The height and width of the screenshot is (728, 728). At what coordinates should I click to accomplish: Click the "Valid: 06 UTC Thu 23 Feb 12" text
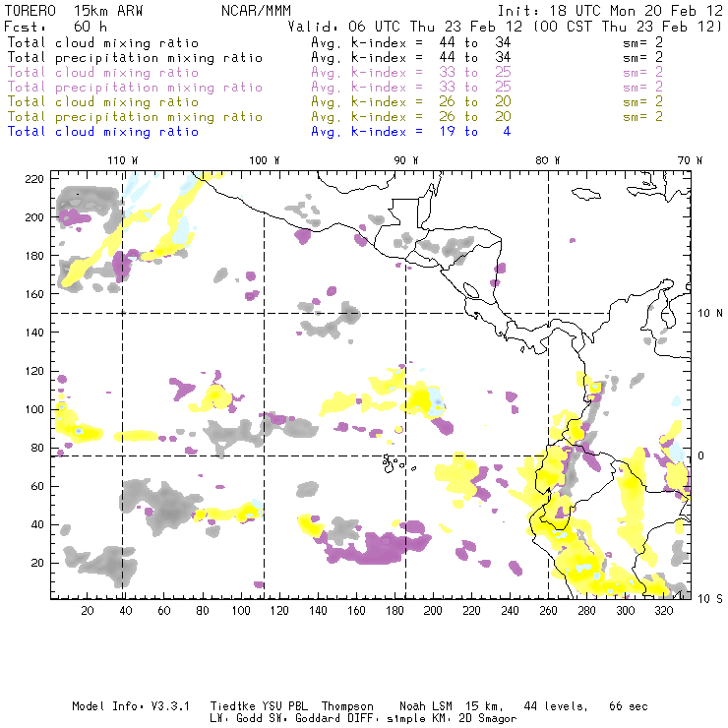click(x=405, y=27)
